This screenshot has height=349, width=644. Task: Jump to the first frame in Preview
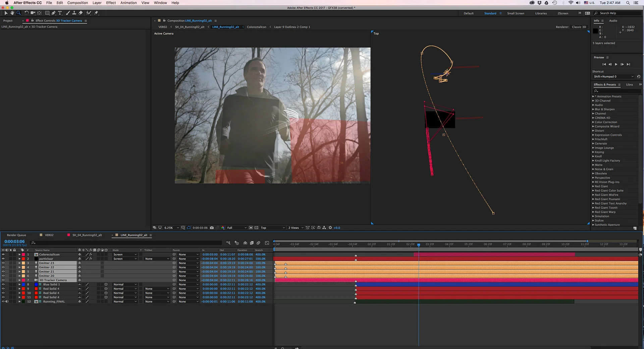604,64
